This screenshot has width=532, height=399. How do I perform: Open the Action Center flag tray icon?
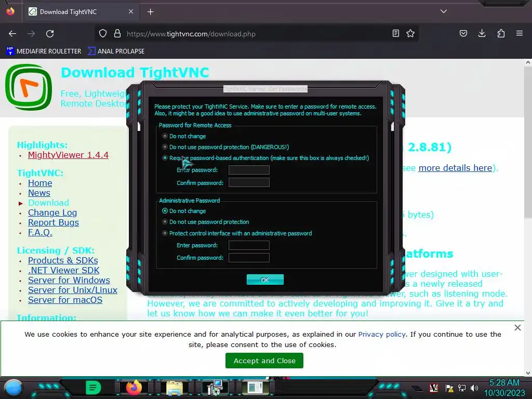pos(449,388)
